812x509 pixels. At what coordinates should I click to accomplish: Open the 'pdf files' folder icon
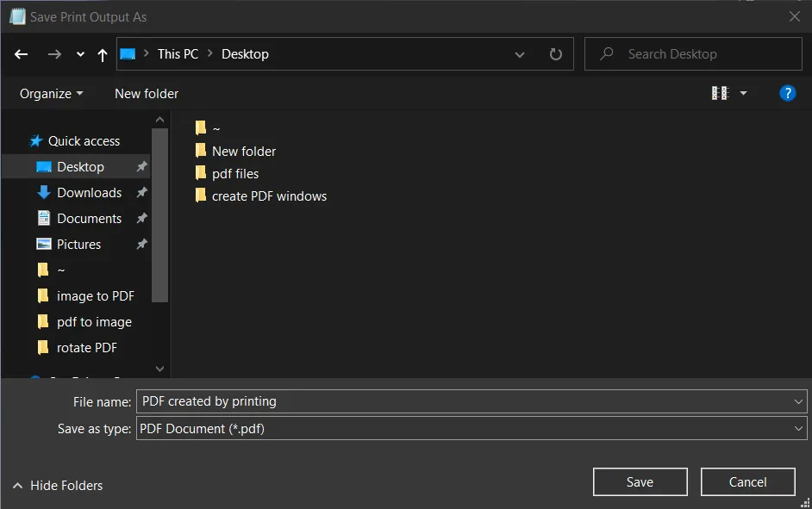[201, 173]
